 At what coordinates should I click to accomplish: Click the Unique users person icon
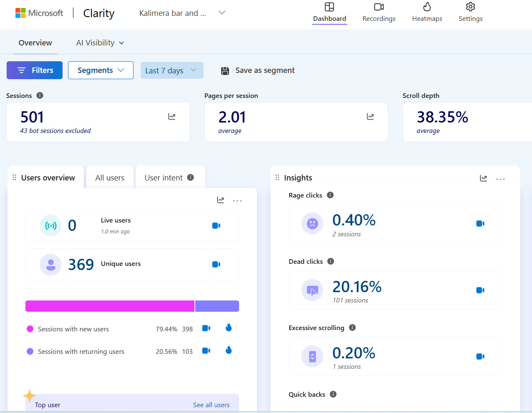pos(50,265)
